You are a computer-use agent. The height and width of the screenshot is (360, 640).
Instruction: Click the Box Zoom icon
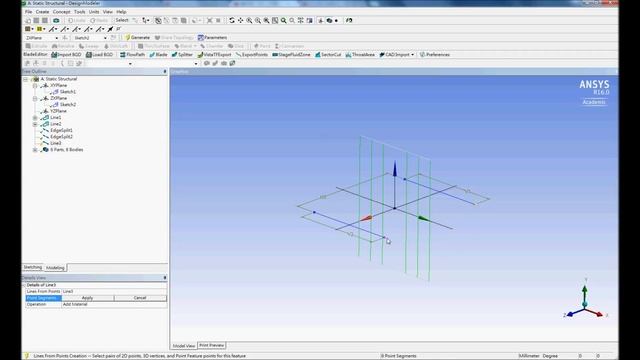click(258, 20)
